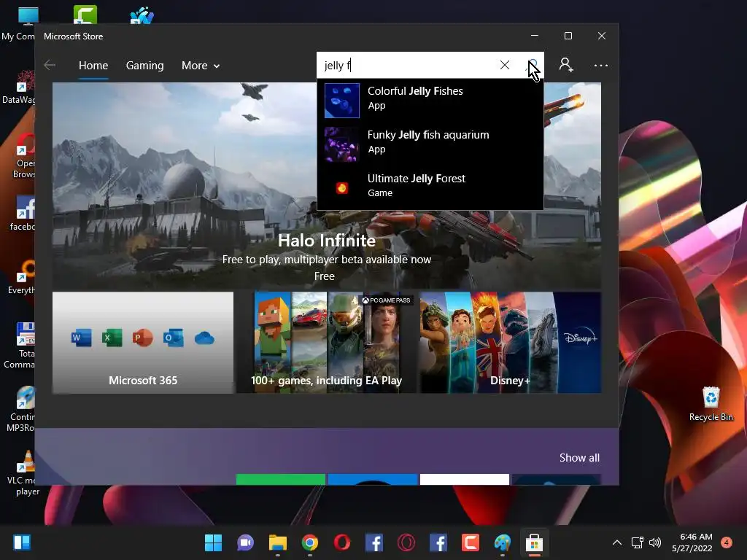Image resolution: width=747 pixels, height=560 pixels.
Task: Open the Disney+ tile
Action: [510, 343]
